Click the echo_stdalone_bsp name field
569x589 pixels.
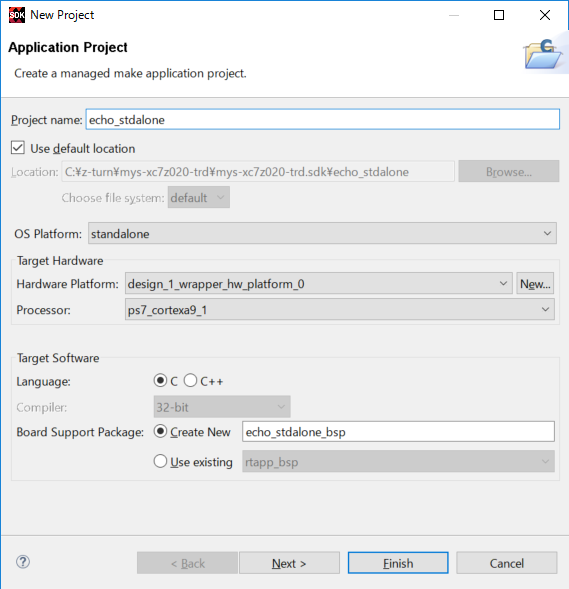pos(398,432)
